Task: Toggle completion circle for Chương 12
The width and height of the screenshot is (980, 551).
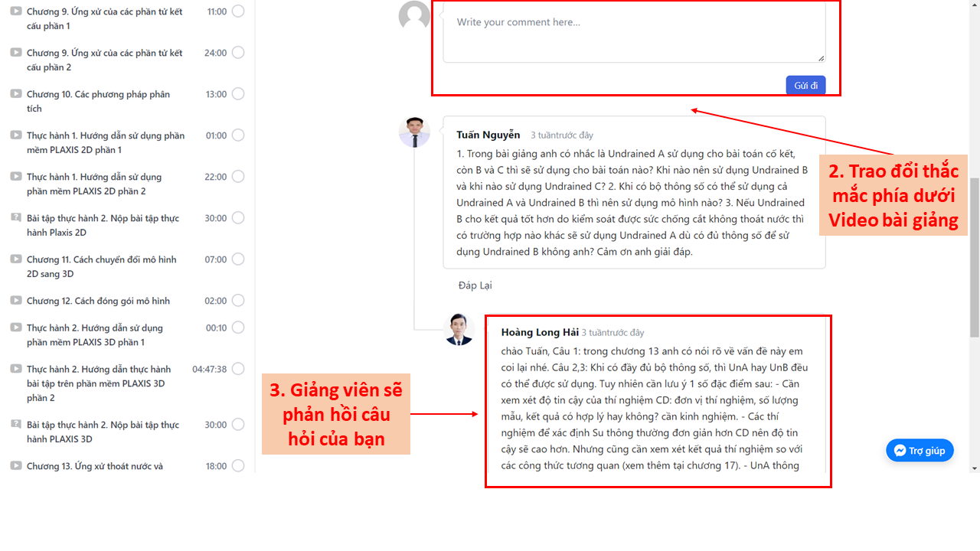Action: coord(238,301)
